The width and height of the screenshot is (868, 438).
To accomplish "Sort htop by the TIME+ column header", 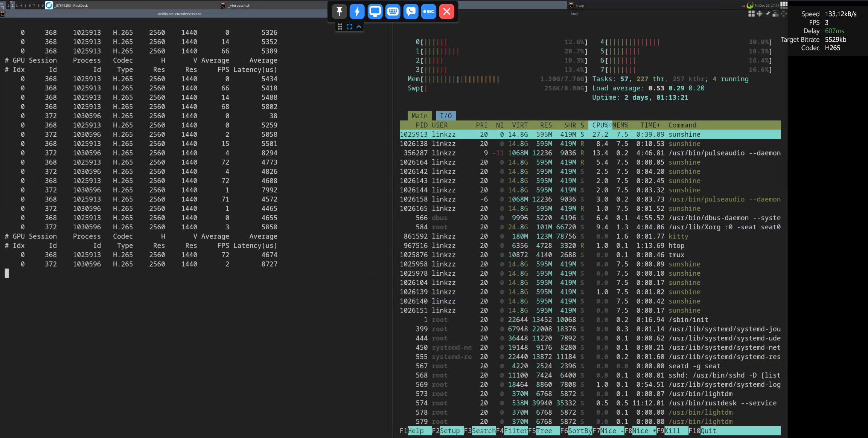I will click(650, 125).
